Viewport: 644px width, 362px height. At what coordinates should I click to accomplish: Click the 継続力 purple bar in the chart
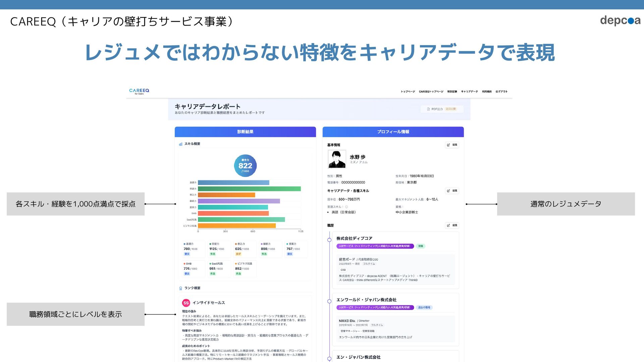coord(239,201)
